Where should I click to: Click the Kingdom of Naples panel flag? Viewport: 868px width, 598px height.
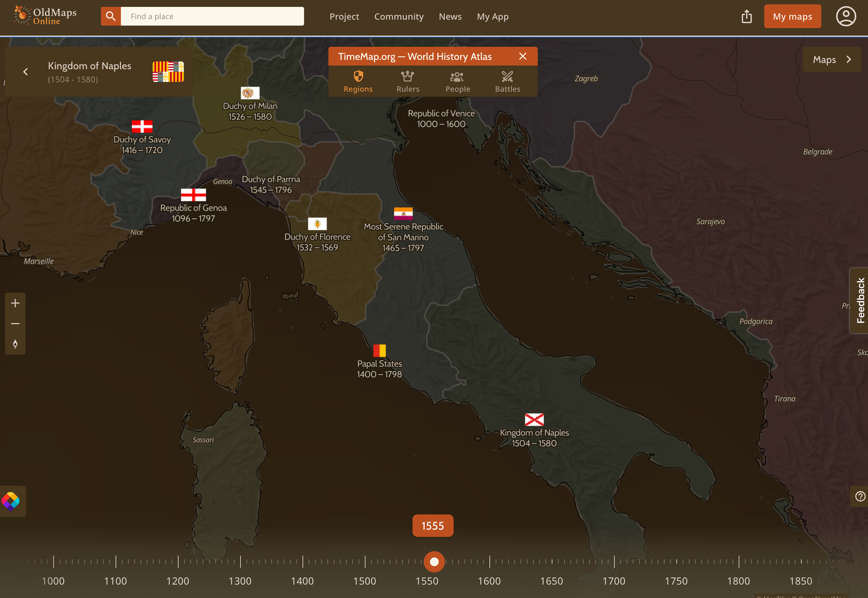click(168, 72)
